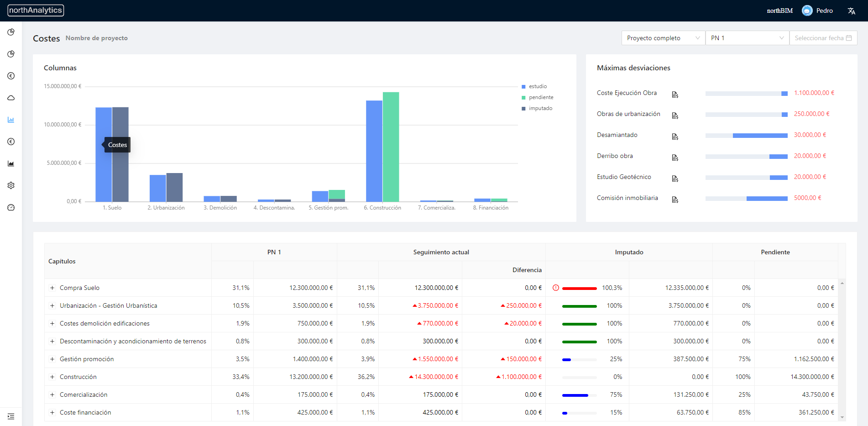Click the PN 1 table column header

coord(274,252)
